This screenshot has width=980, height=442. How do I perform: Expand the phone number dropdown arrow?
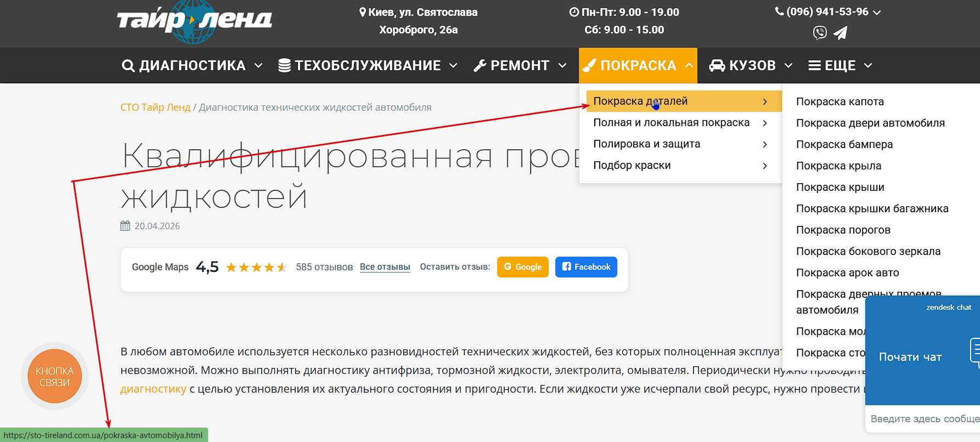click(x=877, y=13)
